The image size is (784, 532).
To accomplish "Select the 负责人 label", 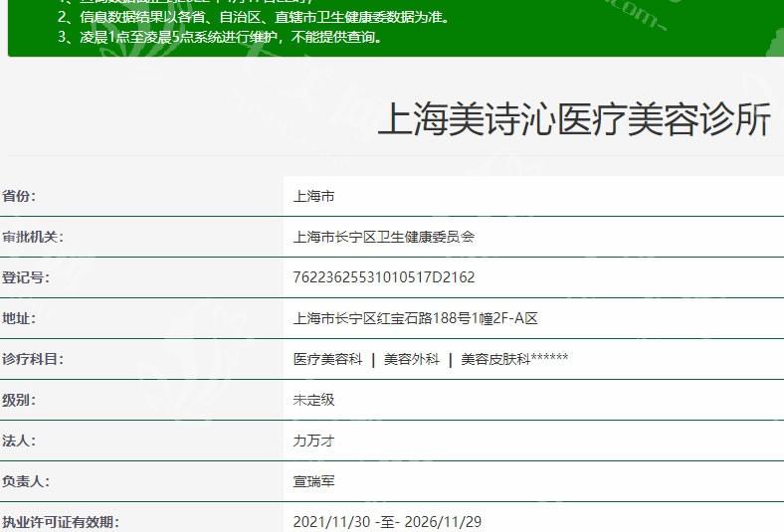I will [x=26, y=481].
